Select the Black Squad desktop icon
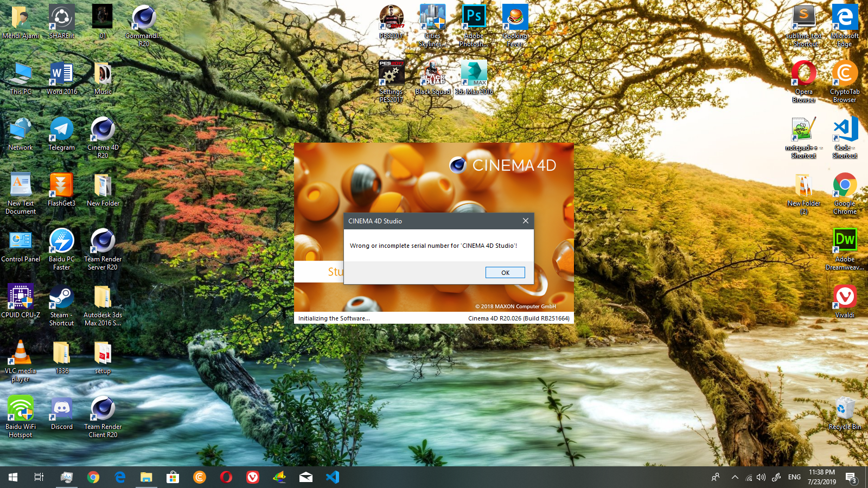This screenshot has height=488, width=868. pos(433,78)
